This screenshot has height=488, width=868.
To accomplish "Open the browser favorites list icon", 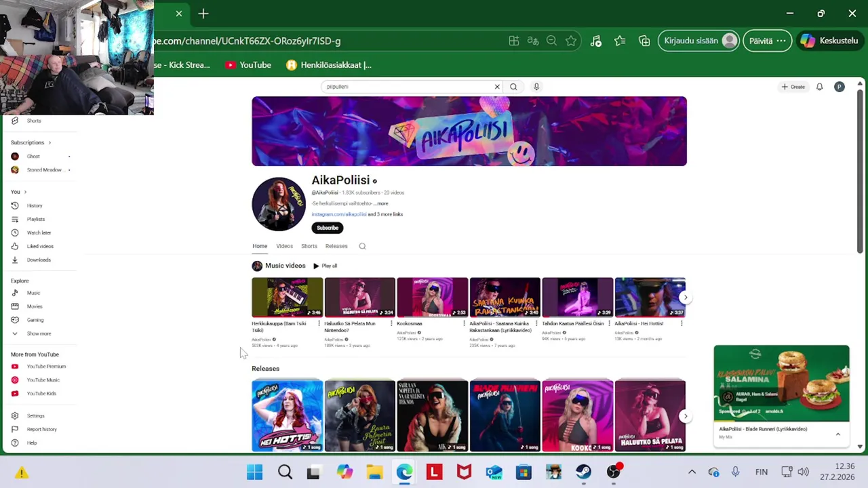I will pyautogui.click(x=620, y=41).
